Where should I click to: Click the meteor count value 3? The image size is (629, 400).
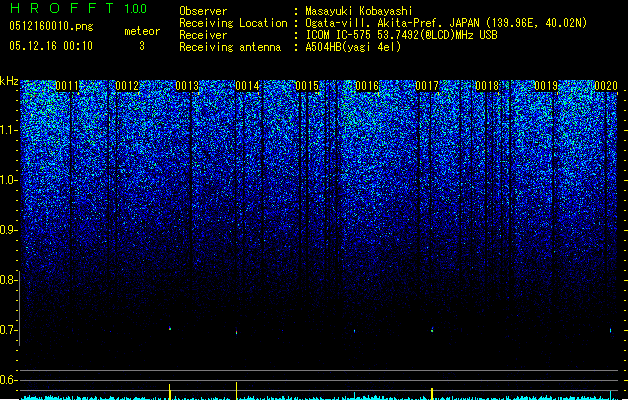tap(142, 46)
